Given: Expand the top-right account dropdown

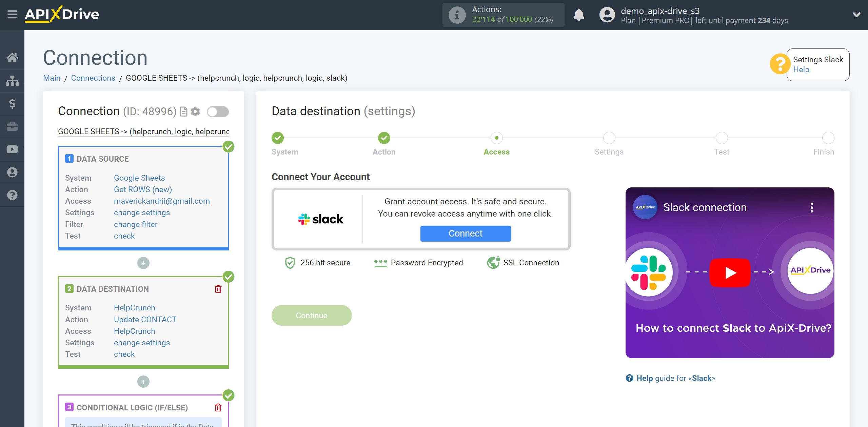Looking at the screenshot, I should pyautogui.click(x=854, y=14).
